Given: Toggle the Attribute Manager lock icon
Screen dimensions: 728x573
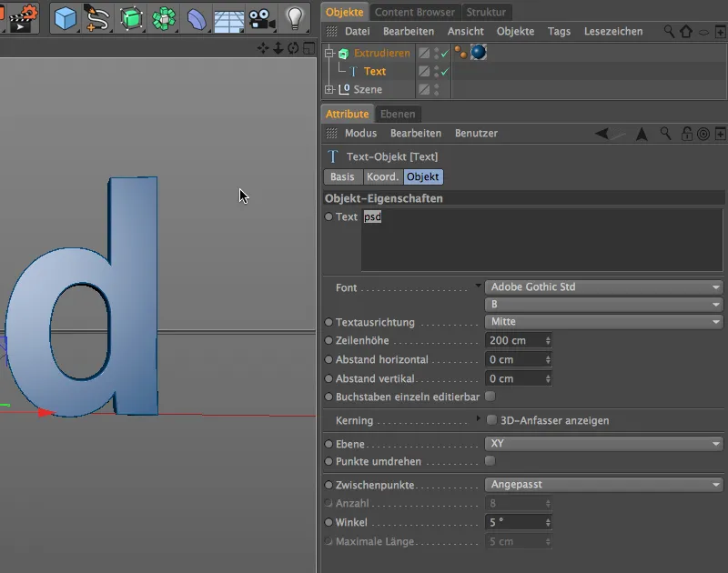Looking at the screenshot, I should [x=687, y=134].
